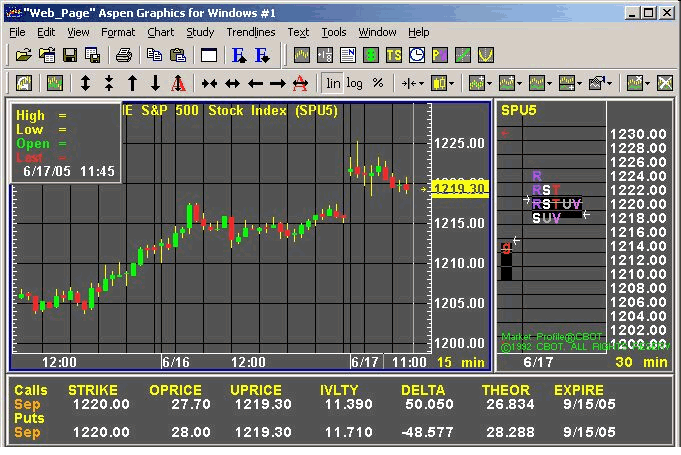Click the Paste clipboard icon
The width and height of the screenshot is (681, 455).
click(x=178, y=55)
